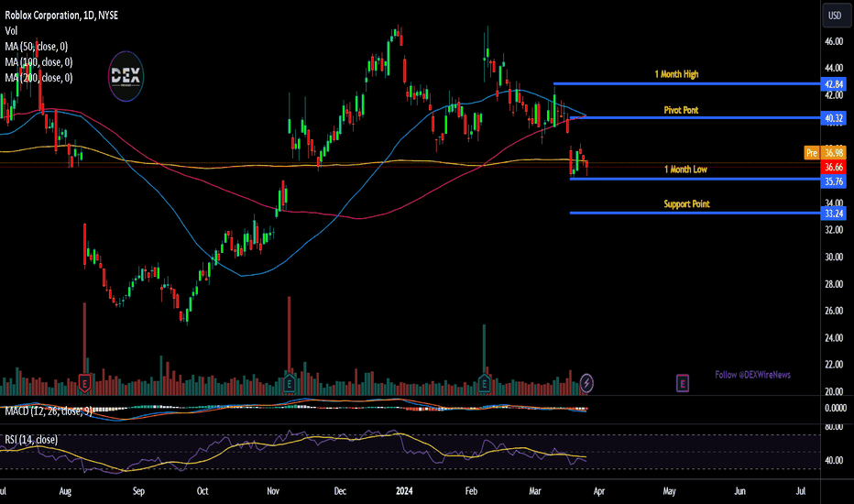Click the Oct label on time axis
Image resolution: width=854 pixels, height=504 pixels.
click(203, 491)
